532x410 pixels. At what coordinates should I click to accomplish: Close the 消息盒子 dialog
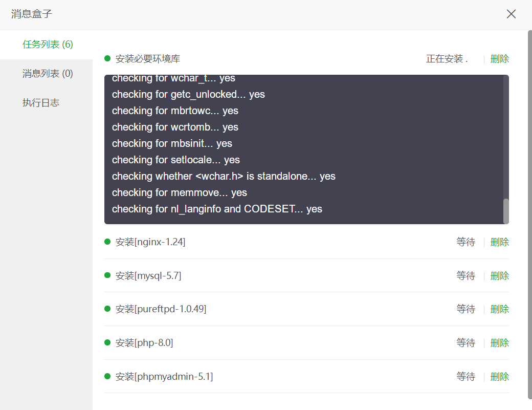[511, 14]
